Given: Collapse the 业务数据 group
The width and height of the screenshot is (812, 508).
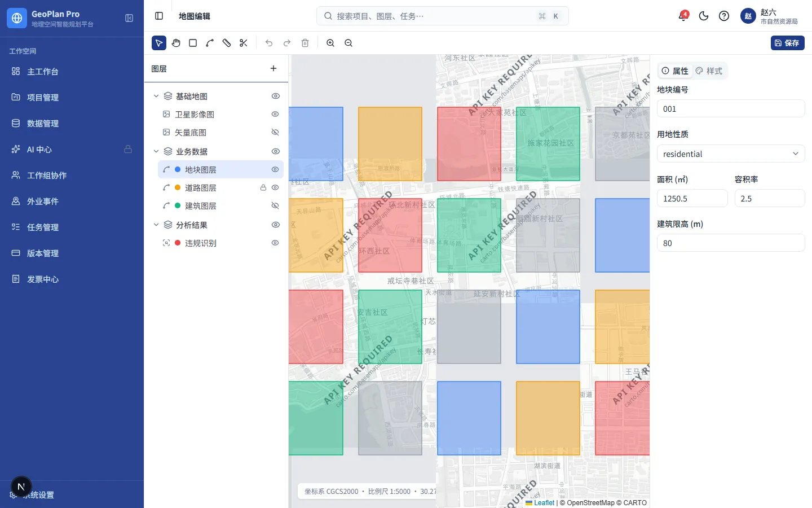Looking at the screenshot, I should (x=156, y=151).
